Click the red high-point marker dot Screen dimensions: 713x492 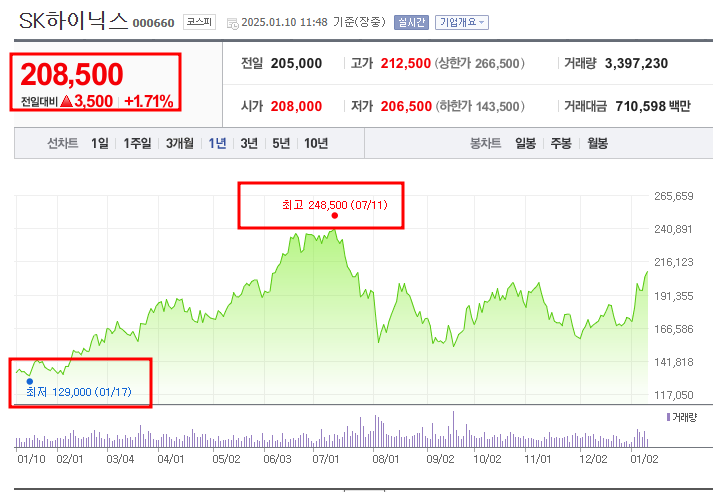tap(335, 216)
